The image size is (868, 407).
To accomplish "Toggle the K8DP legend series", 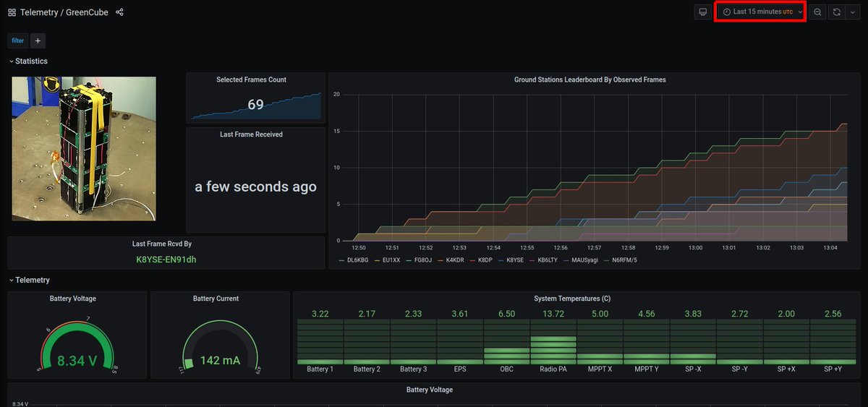I will tap(485, 260).
